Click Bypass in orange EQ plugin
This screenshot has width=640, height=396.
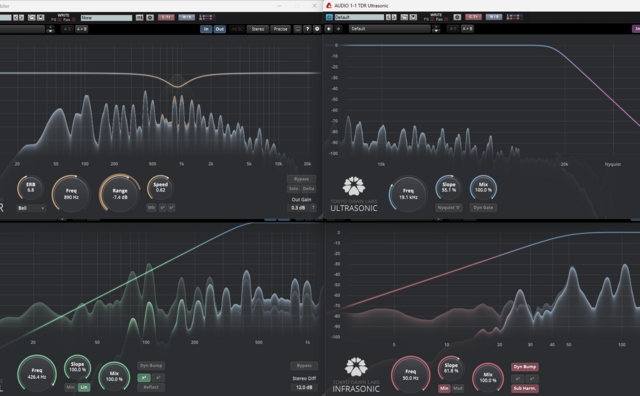pos(301,179)
